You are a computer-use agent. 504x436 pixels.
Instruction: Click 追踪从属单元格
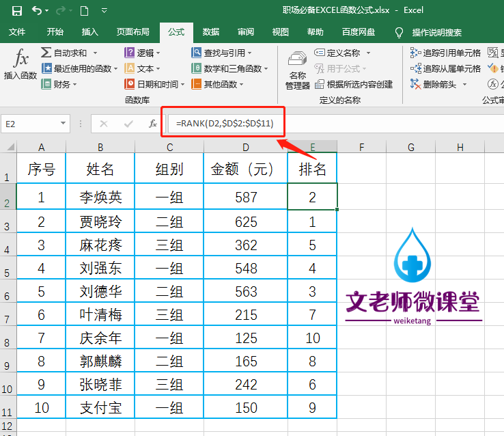coord(445,68)
